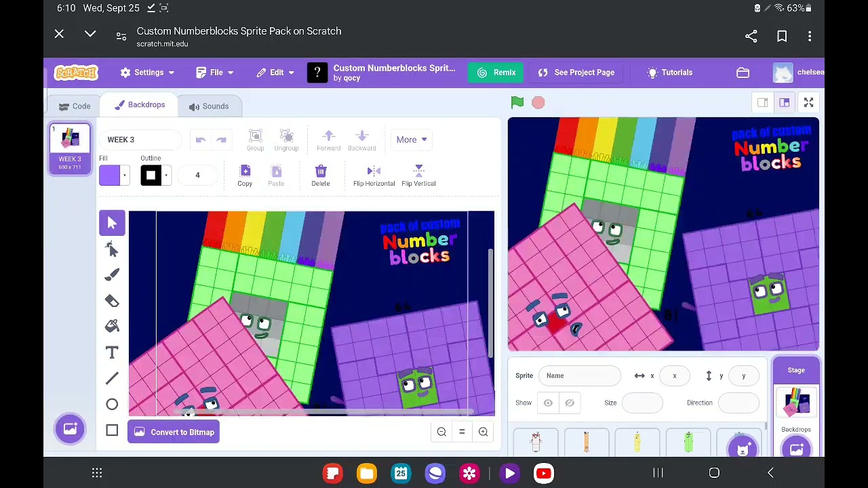This screenshot has width=868, height=488.
Task: Click the sprite x position field
Action: tap(675, 375)
